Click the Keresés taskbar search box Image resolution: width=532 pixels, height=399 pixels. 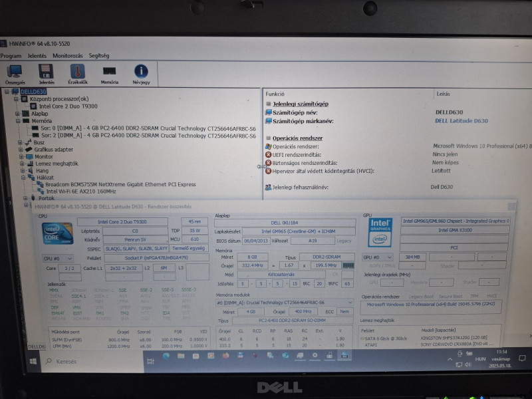[x=93, y=361]
